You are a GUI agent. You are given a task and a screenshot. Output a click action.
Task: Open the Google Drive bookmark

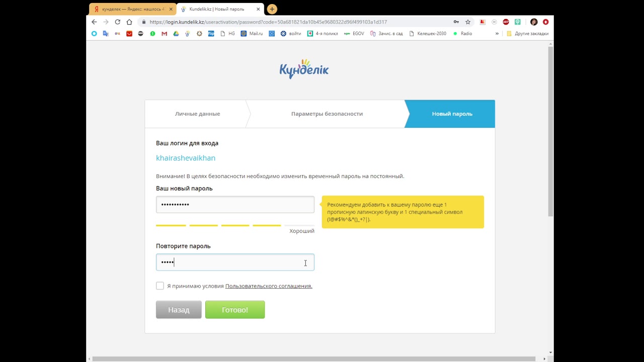point(176,34)
